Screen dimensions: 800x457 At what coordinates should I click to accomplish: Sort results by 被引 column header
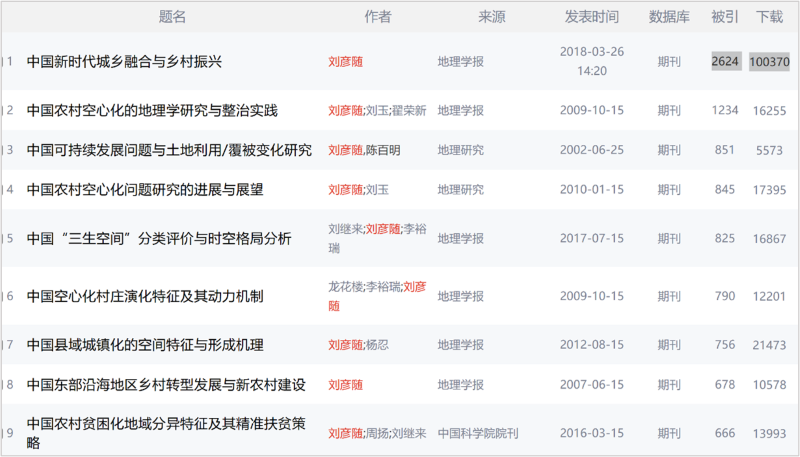725,17
